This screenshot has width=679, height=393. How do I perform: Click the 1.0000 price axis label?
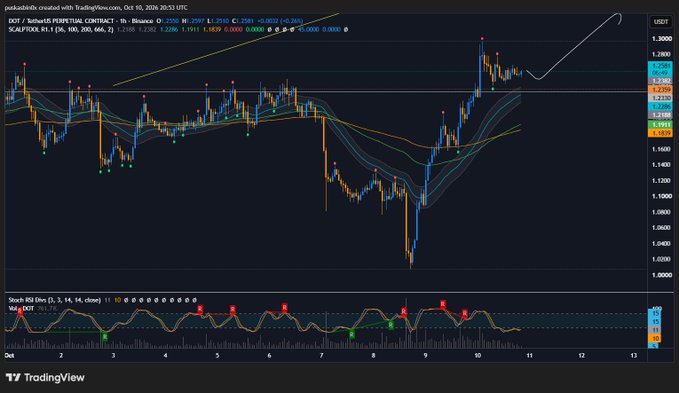[661, 275]
